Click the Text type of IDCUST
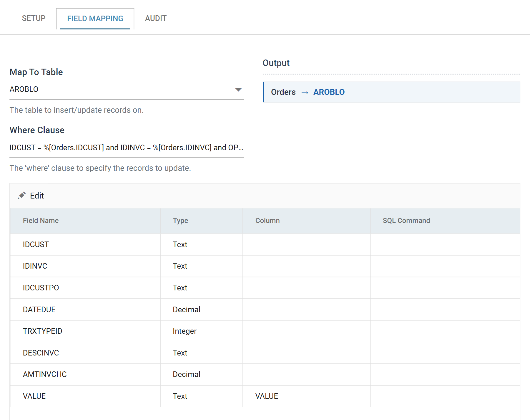Screen dimensions: 532x420 coord(180,244)
